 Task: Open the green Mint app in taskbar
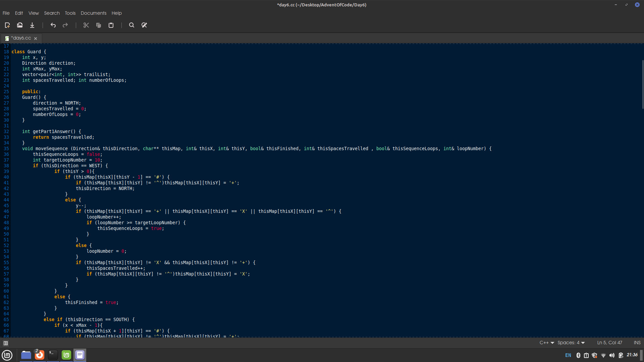point(66,355)
